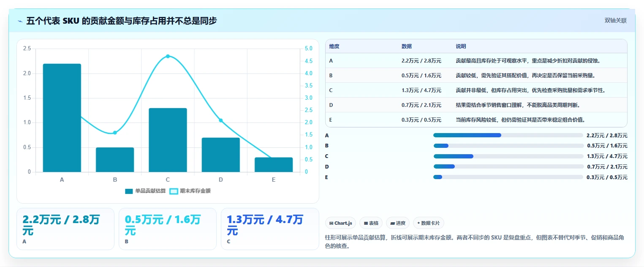Toggle the 单品贡献估算 legend item
The image size is (644, 267).
(x=145, y=191)
